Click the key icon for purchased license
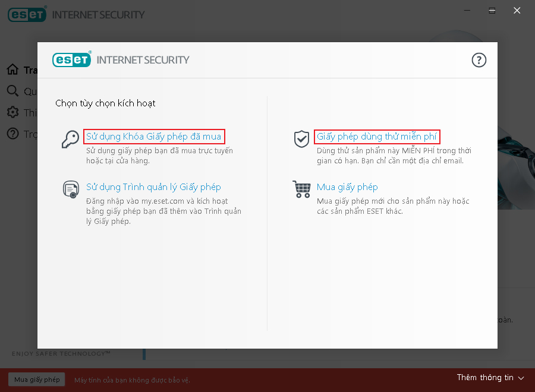The width and height of the screenshot is (535, 392). [x=70, y=139]
